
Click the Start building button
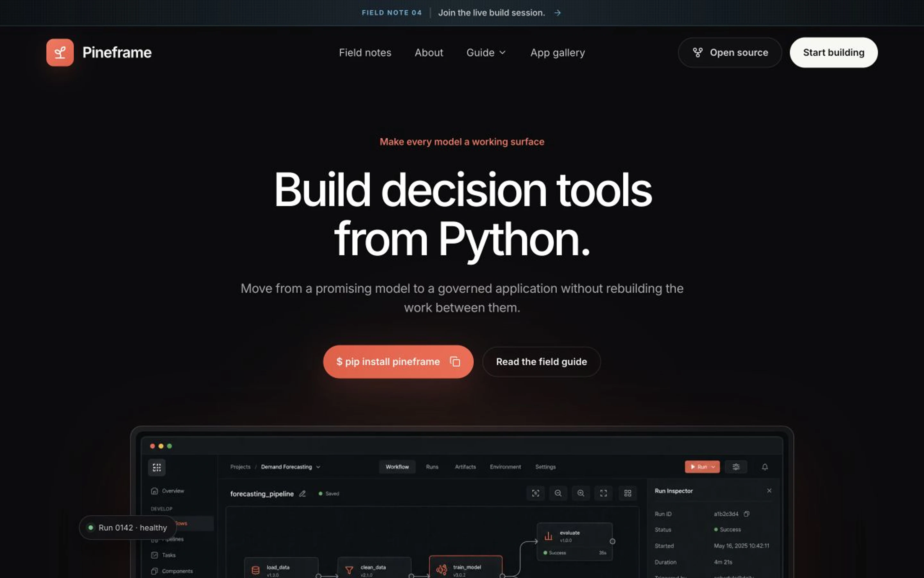point(834,52)
